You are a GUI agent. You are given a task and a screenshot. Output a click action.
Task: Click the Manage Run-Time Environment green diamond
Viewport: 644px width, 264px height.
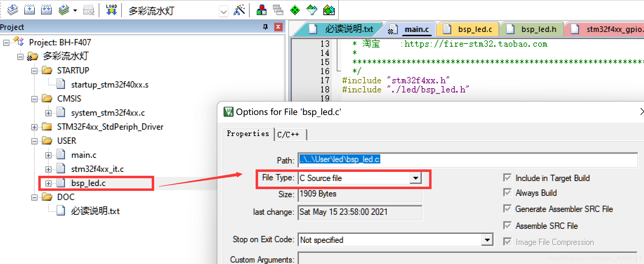[295, 10]
